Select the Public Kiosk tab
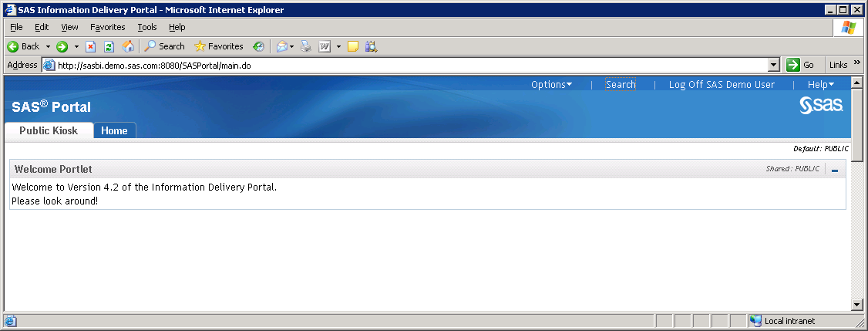 [49, 130]
